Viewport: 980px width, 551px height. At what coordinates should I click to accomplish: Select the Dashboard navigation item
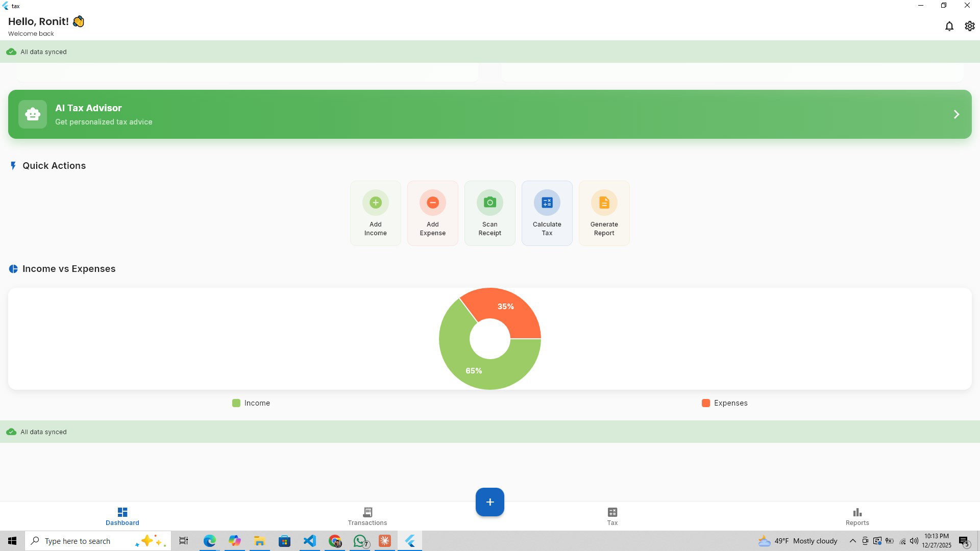pyautogui.click(x=122, y=516)
